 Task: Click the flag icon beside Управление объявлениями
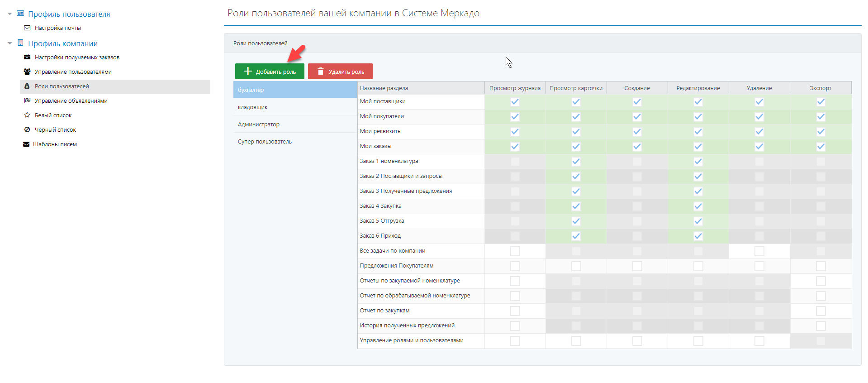tap(27, 101)
